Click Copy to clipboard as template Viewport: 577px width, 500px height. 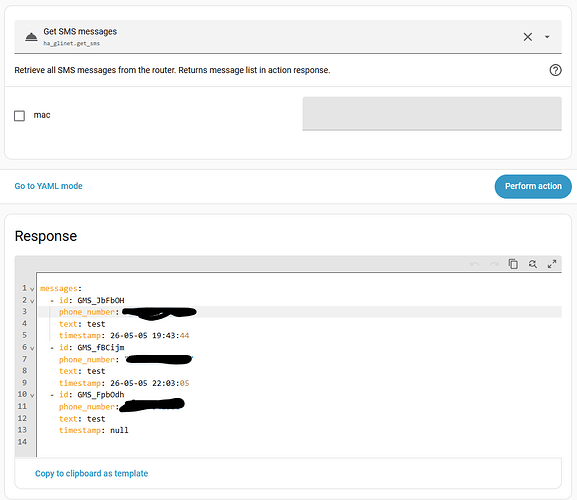coord(91,473)
